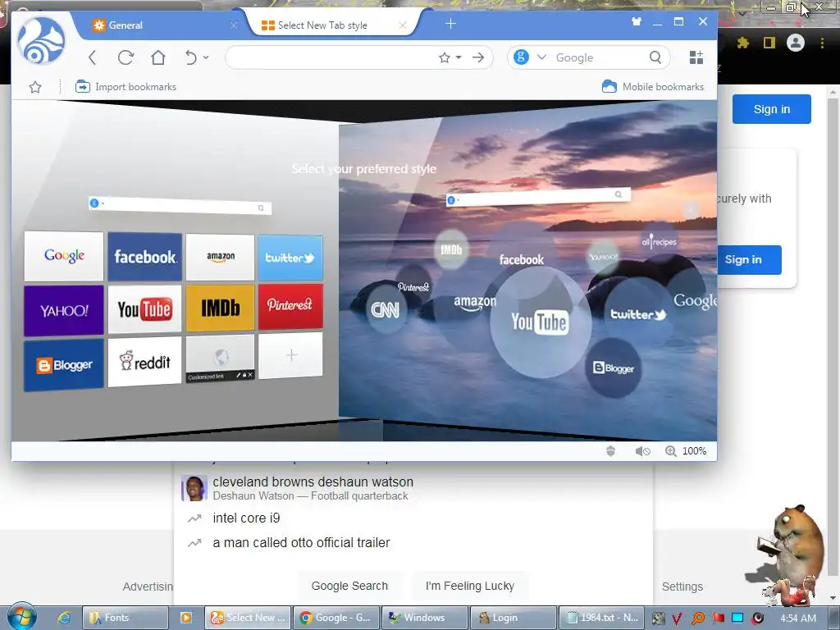Click the UC Browser squirrel logo

click(41, 41)
